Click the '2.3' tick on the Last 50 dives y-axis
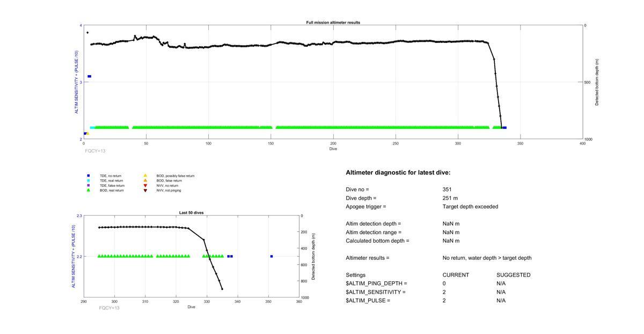 [79, 215]
